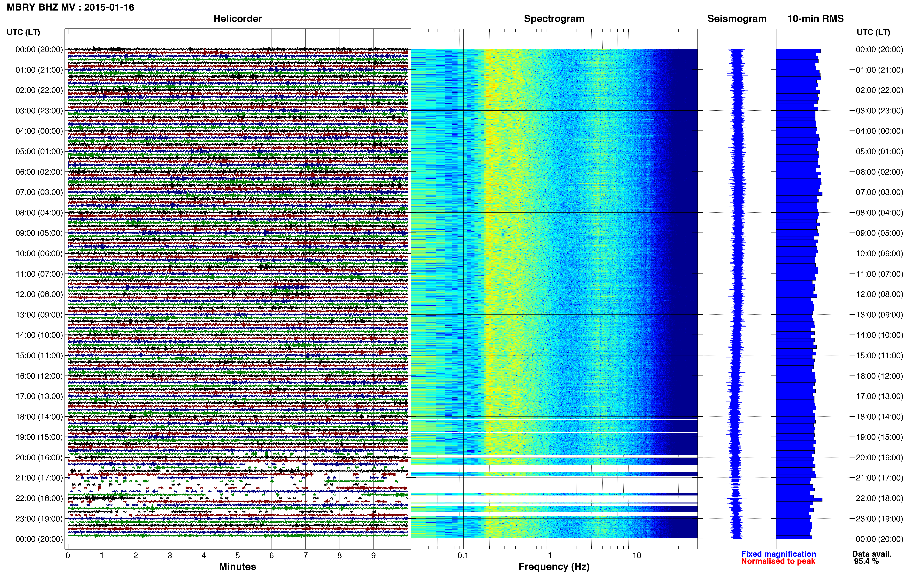
Task: Click the '95.4 %' data availability value
Action: click(866, 561)
